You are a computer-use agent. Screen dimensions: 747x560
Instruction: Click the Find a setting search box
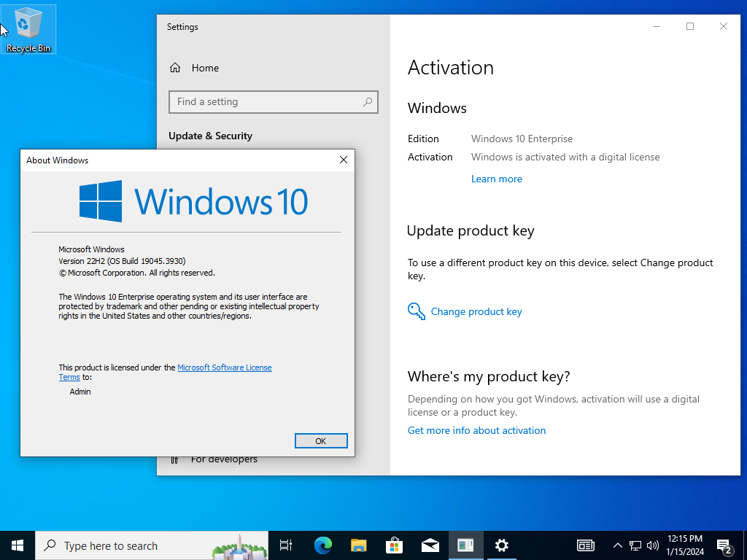[274, 102]
